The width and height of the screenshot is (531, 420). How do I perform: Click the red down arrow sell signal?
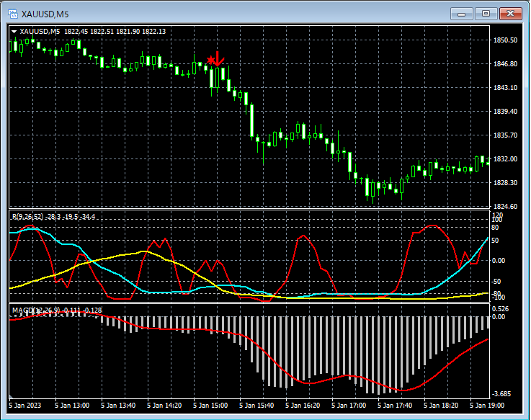(219, 58)
